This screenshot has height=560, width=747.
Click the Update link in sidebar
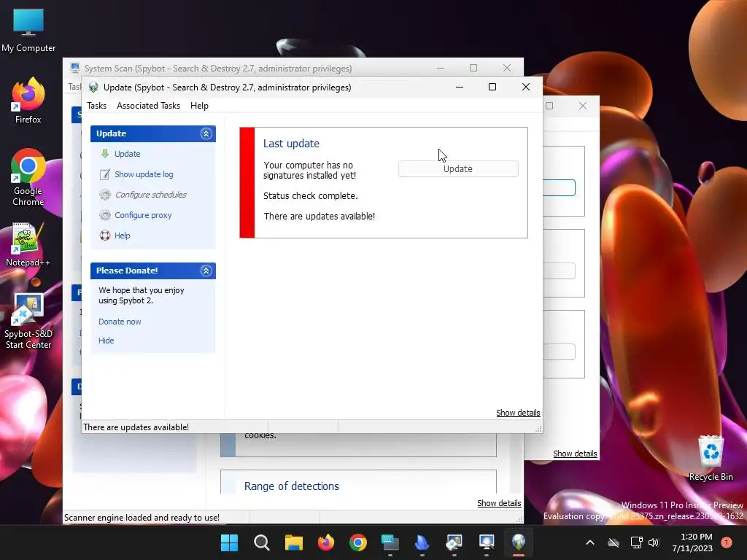tap(127, 154)
